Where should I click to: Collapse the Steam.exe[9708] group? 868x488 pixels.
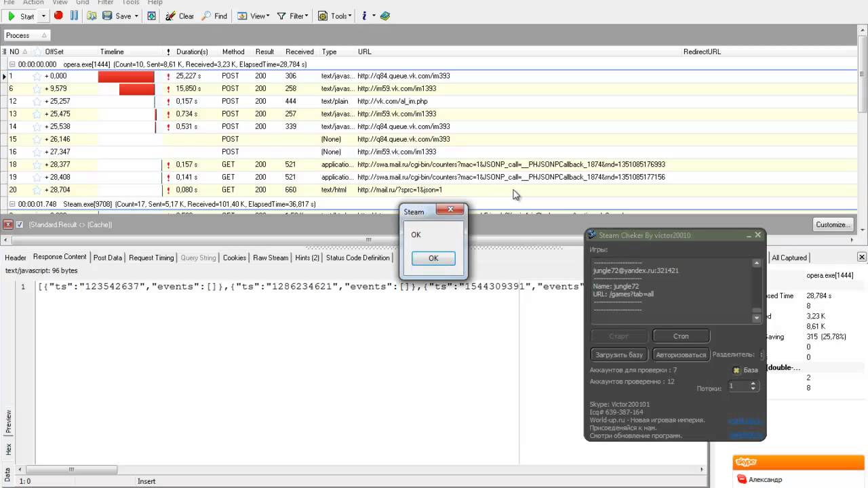[12, 204]
